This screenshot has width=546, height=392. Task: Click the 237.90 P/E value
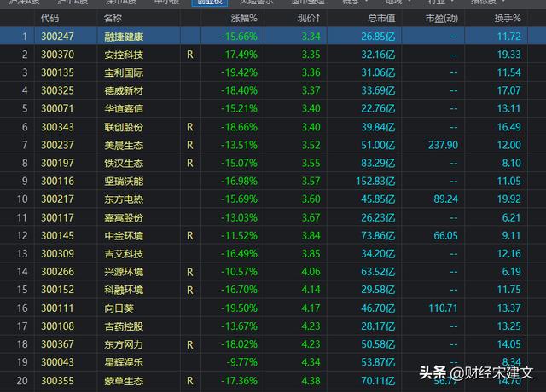[x=443, y=145]
